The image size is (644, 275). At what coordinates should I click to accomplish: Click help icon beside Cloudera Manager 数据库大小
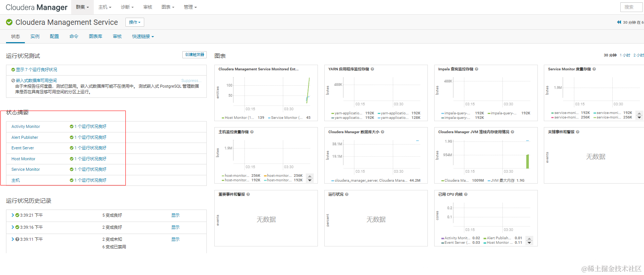(x=382, y=132)
